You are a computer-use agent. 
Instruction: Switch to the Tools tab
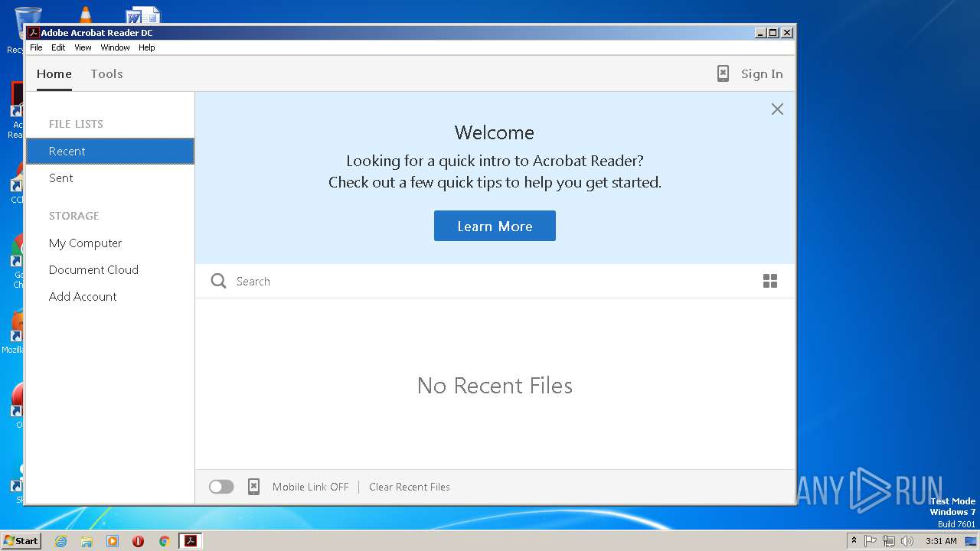click(106, 74)
